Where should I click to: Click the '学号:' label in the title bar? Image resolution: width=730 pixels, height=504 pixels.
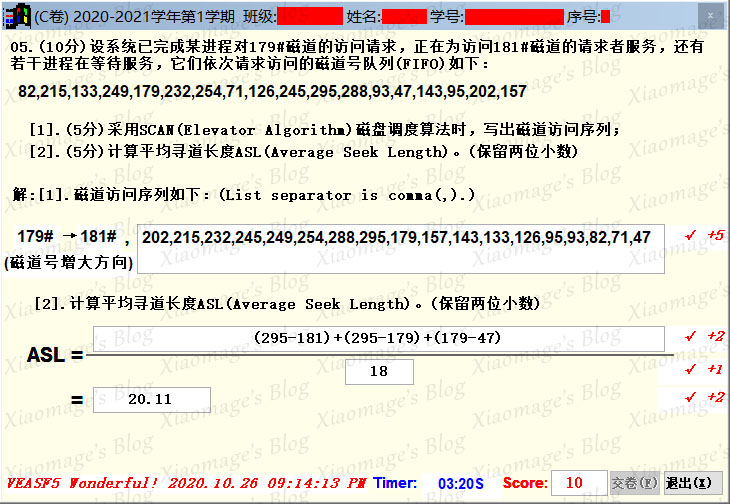pos(447,17)
